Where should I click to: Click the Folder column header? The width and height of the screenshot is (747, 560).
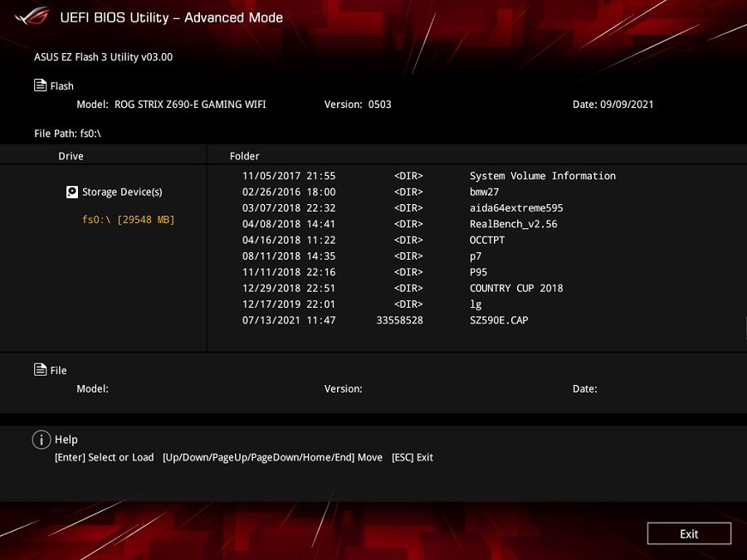pos(244,156)
